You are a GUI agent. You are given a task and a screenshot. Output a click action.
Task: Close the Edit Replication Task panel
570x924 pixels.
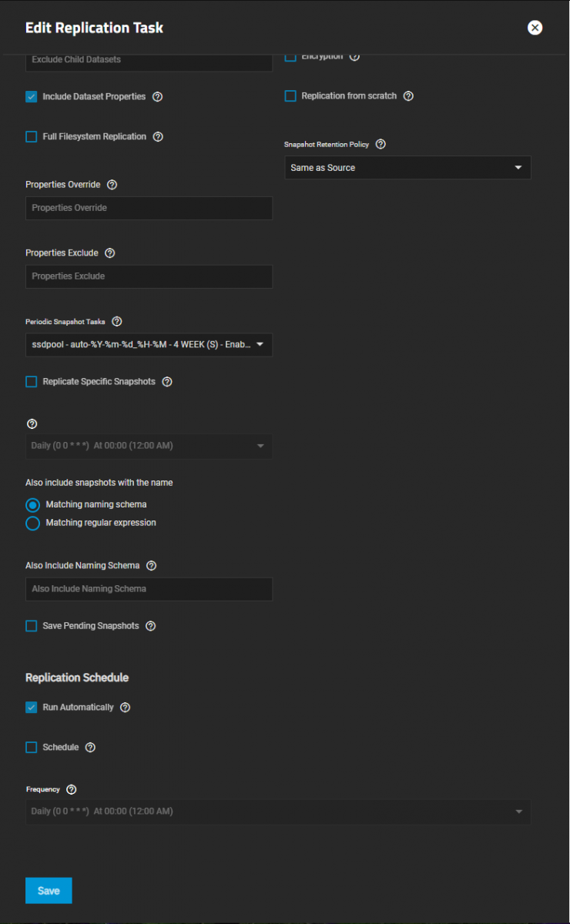pyautogui.click(x=535, y=28)
